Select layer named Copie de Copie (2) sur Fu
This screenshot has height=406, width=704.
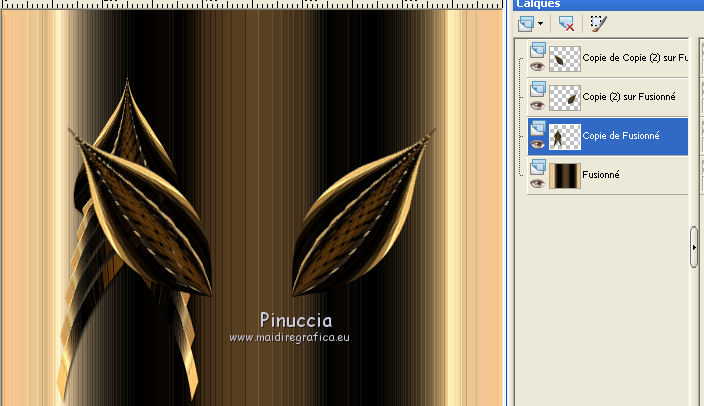coord(634,58)
